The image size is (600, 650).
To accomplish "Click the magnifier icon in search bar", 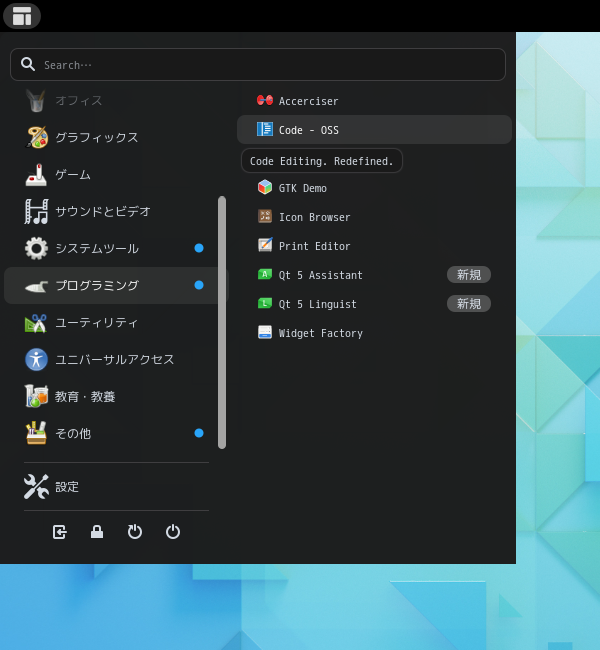I will click(28, 64).
